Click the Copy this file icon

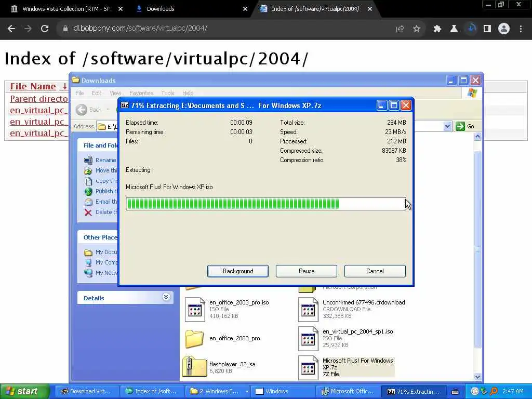88,181
